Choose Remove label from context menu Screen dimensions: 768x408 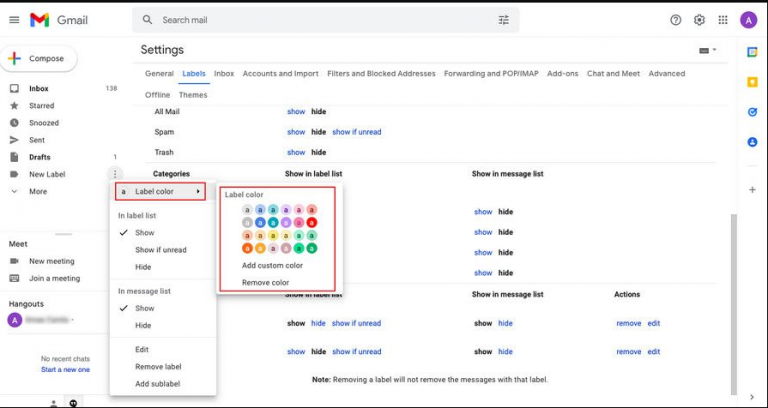click(x=158, y=367)
